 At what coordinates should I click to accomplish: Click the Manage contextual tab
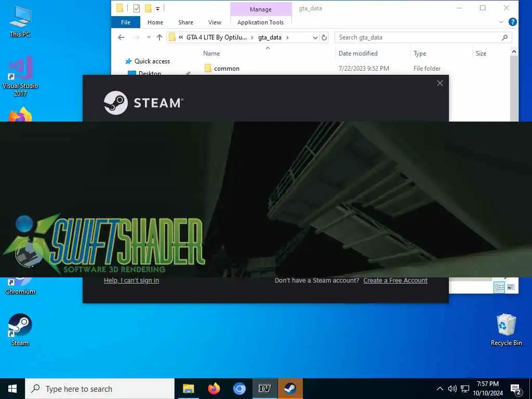pyautogui.click(x=261, y=9)
